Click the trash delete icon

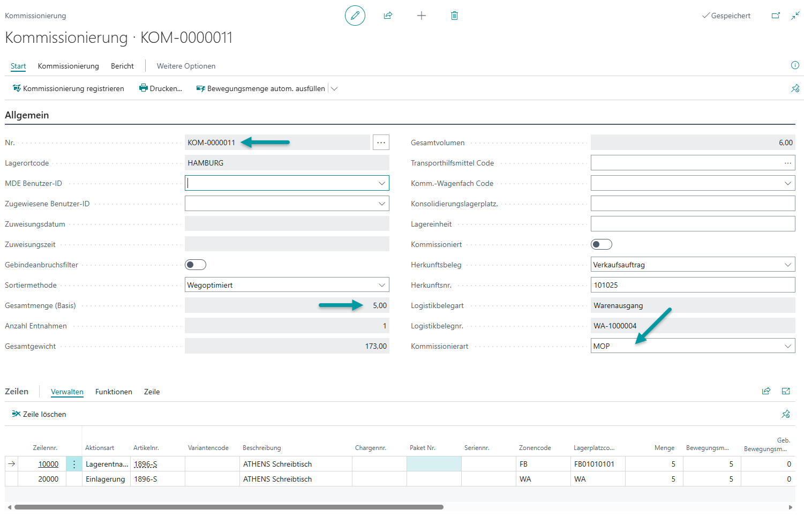click(x=454, y=16)
